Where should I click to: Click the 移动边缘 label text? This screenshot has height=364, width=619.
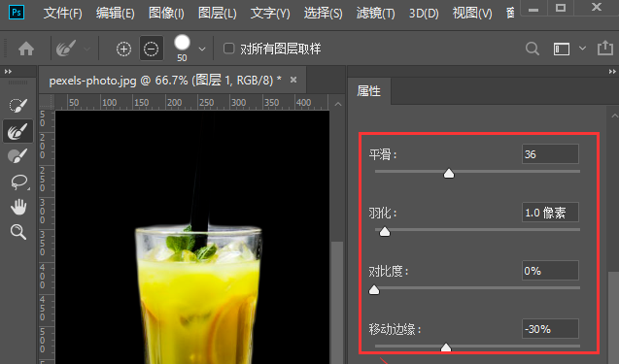click(395, 329)
